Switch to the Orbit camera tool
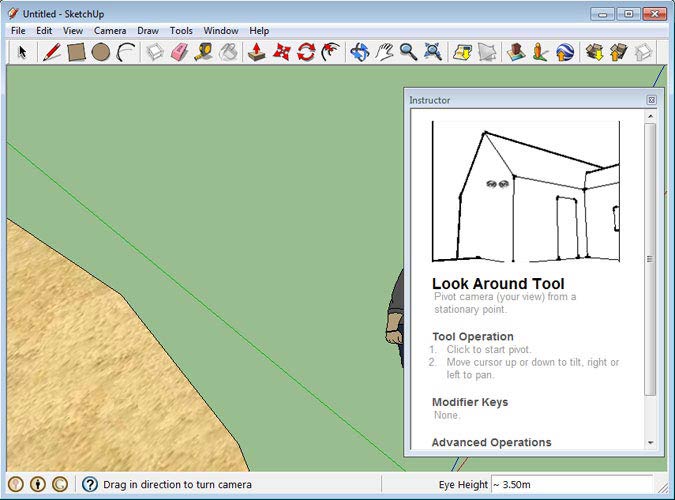 click(360, 51)
